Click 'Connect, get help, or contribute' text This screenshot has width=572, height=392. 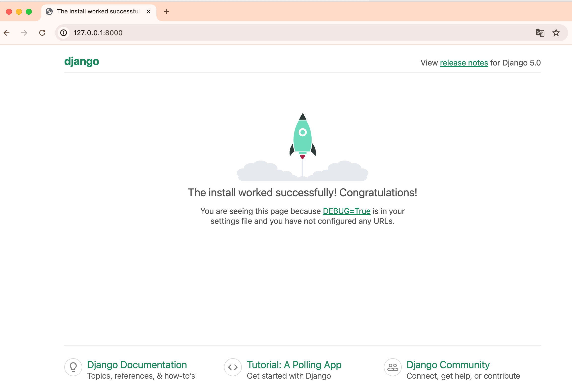(463, 376)
